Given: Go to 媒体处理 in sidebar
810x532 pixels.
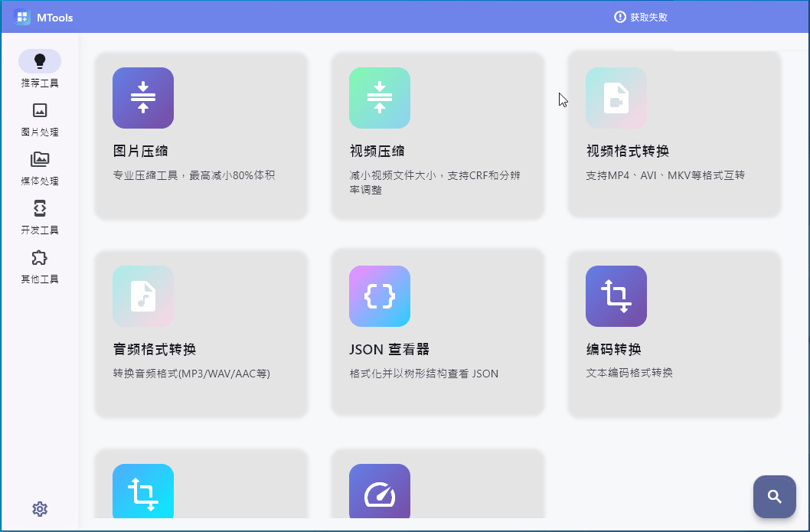Looking at the screenshot, I should tap(40, 167).
